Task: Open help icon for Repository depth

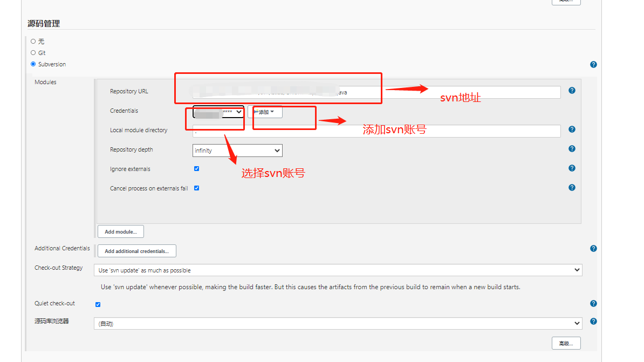Action: tap(572, 149)
